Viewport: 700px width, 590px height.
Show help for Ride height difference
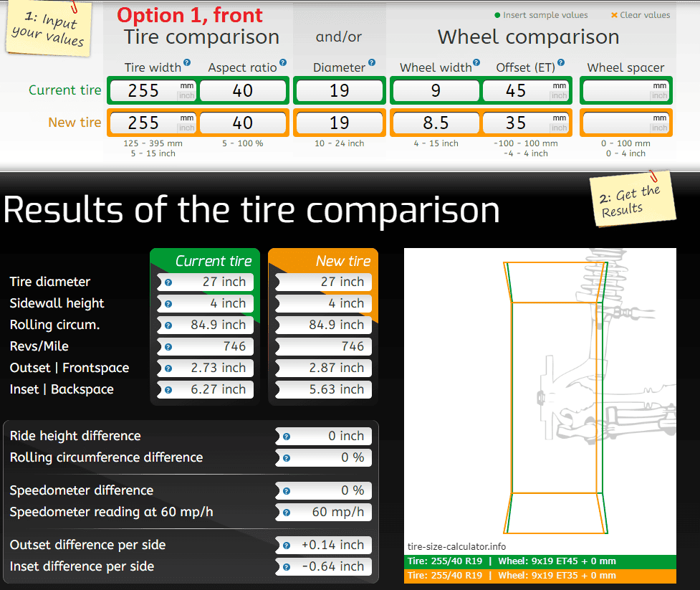click(x=287, y=437)
